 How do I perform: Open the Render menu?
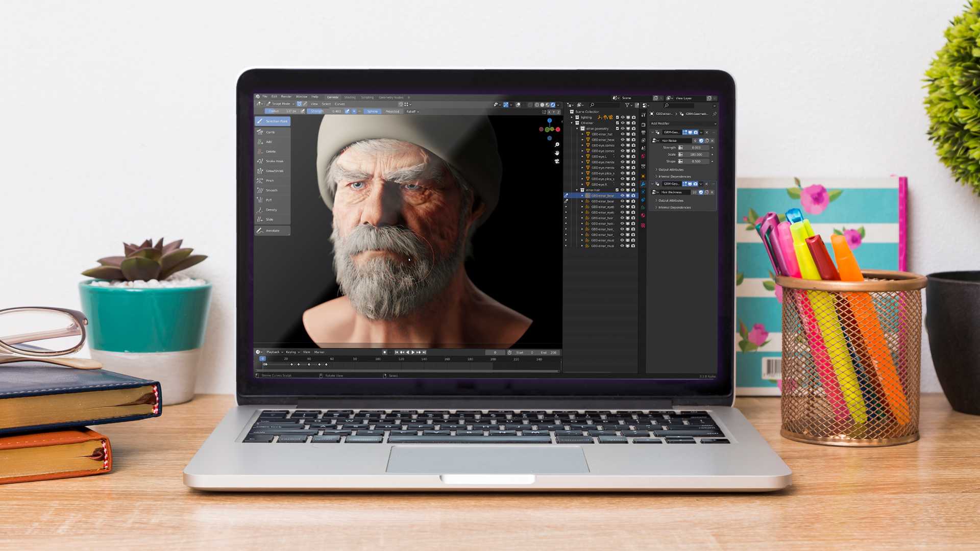[x=286, y=96]
